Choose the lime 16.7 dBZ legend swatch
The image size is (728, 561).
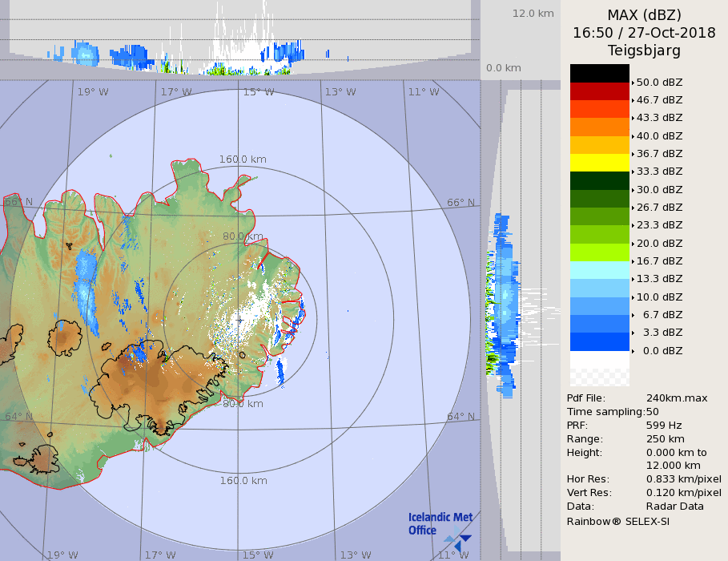tap(599, 252)
